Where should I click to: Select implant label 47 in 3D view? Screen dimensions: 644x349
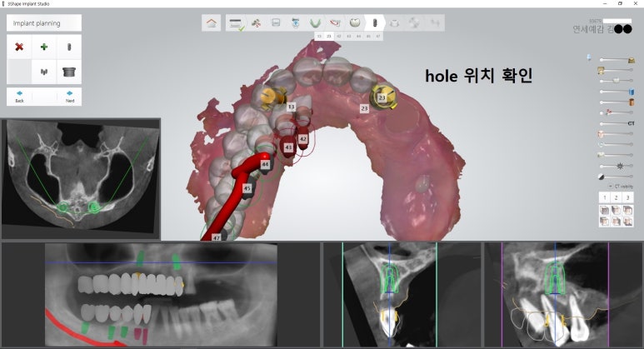point(217,237)
